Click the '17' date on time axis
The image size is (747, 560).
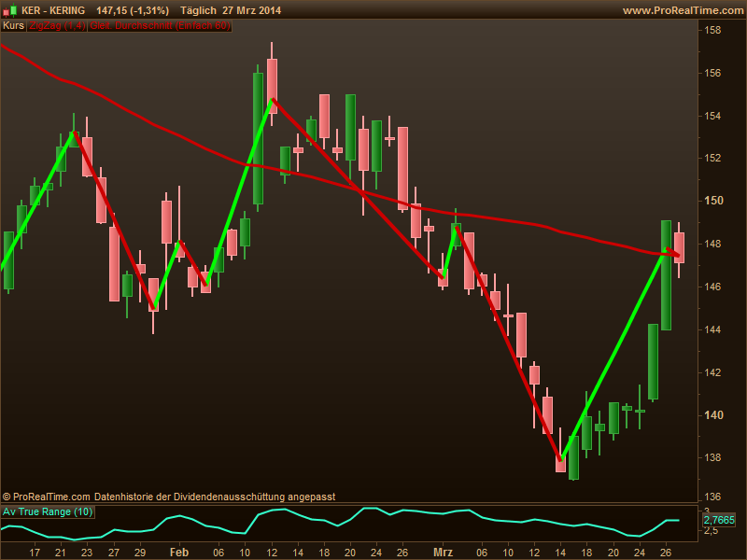tap(35, 553)
